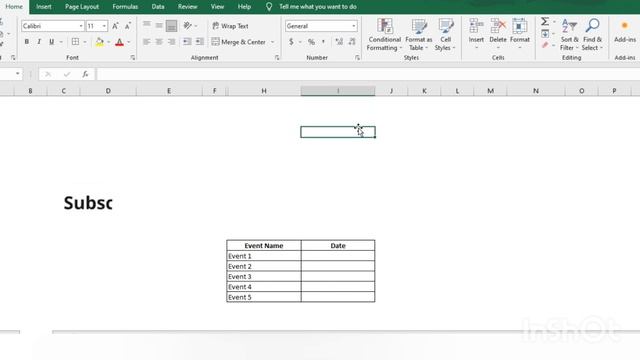Open Sort & Filter
Image resolution: width=640 pixels, height=360 pixels.
pyautogui.click(x=569, y=35)
